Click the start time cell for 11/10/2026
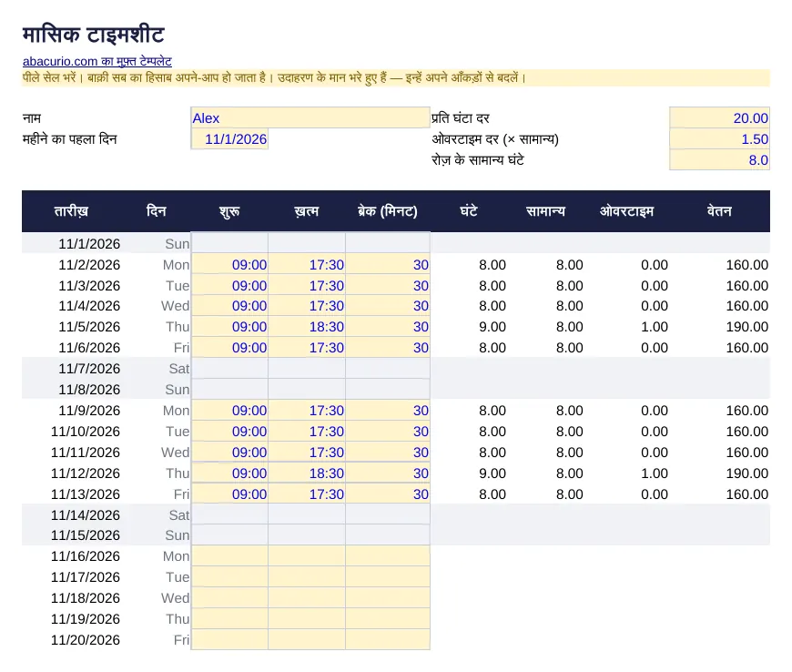 point(229,432)
